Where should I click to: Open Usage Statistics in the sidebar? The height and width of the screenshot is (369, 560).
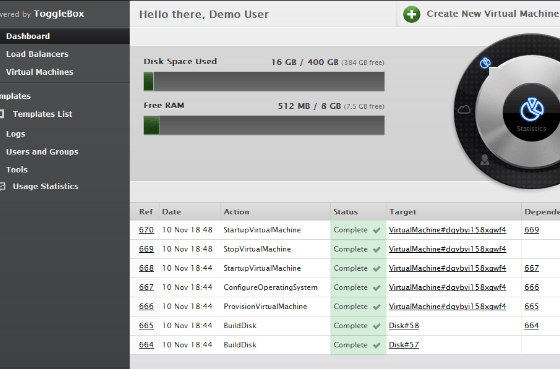[45, 186]
